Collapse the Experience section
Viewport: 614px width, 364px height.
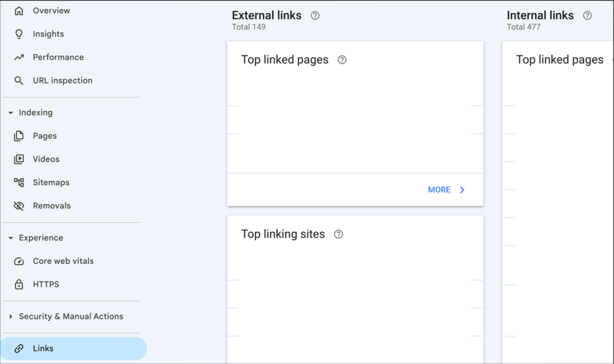point(11,238)
